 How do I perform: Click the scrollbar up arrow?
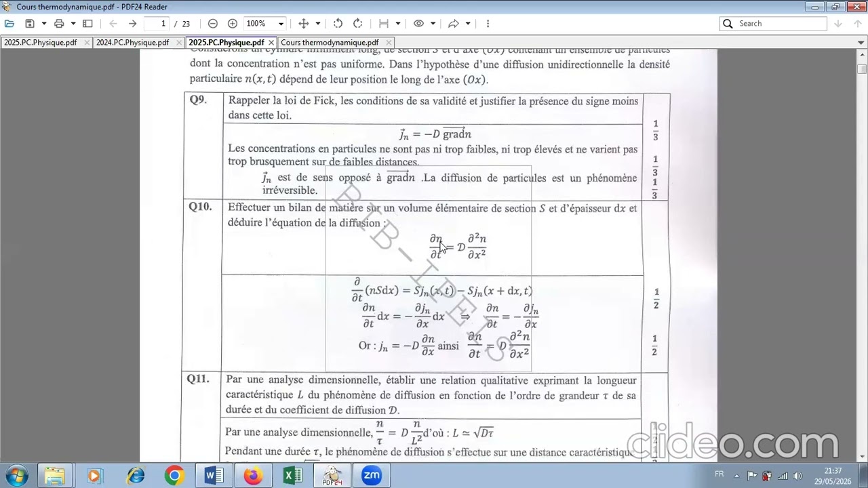pos(862,54)
